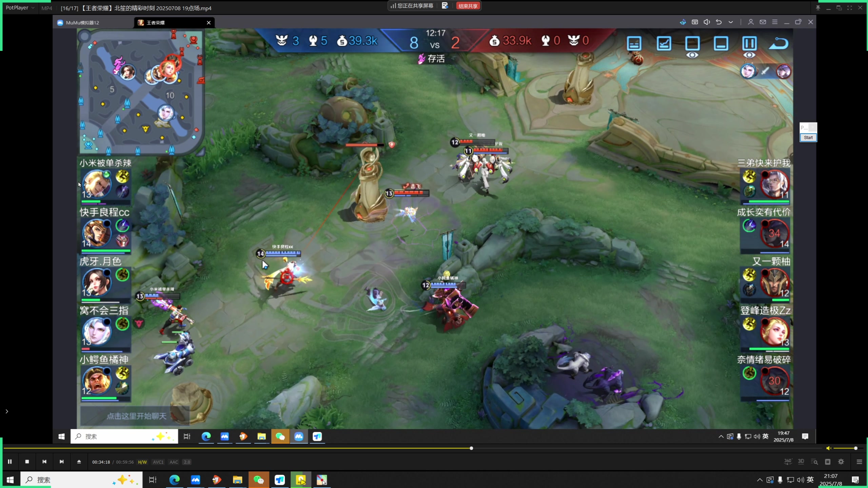Click the eject/open file button

(x=79, y=462)
